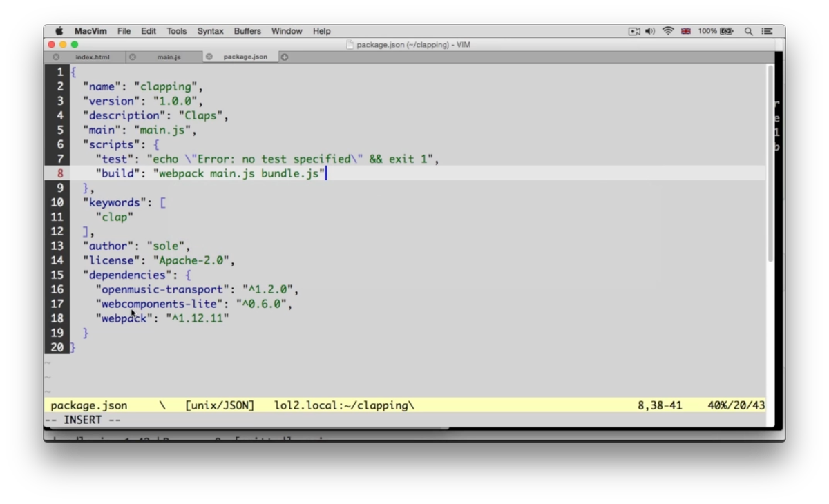The width and height of the screenshot is (829, 504).
Task: Click the "^1.12.11" webpack version string
Action: (198, 318)
